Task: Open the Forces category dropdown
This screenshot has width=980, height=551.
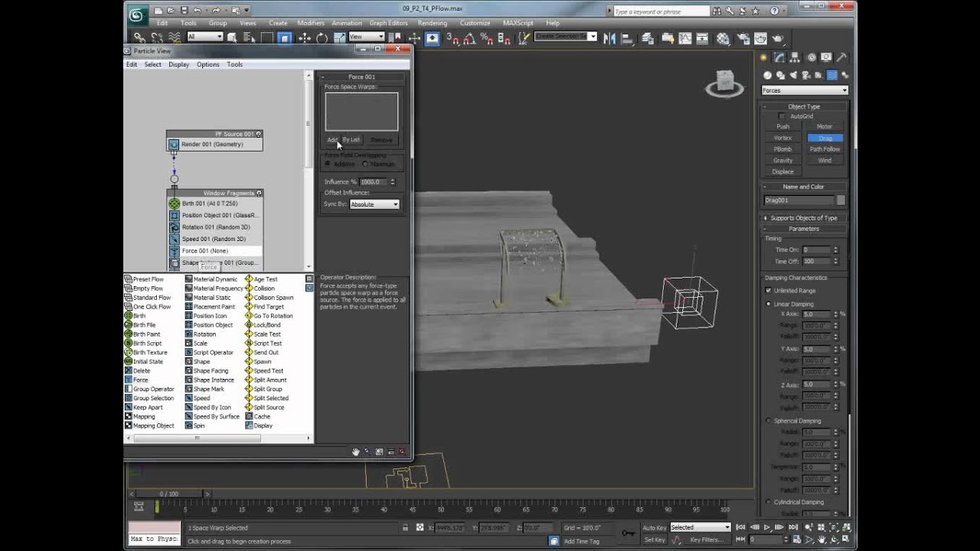Action: pyautogui.click(x=805, y=90)
